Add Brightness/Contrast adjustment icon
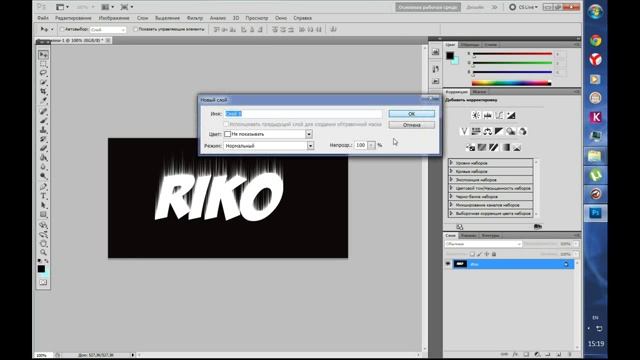Screen dimensions: 640x360 [x=476, y=116]
